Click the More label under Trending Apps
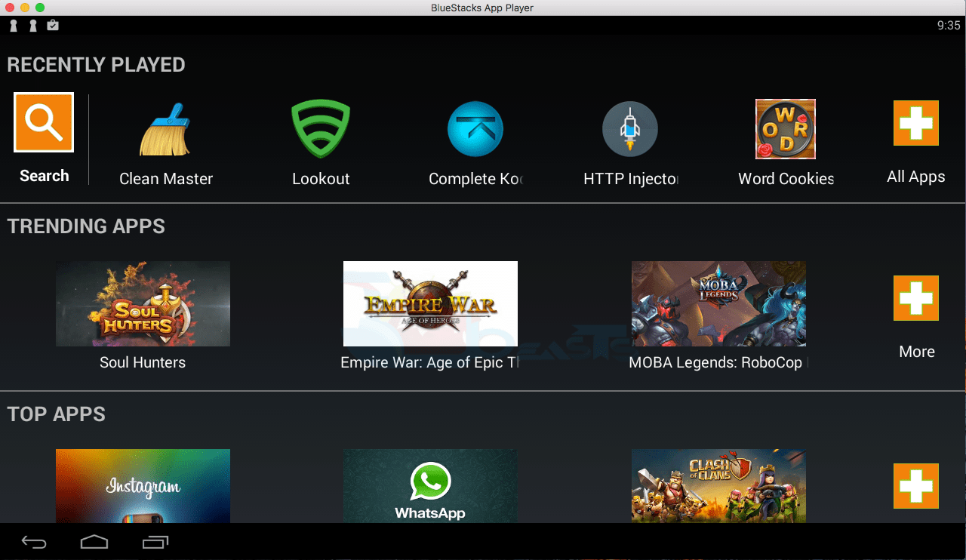Image resolution: width=966 pixels, height=560 pixels. coord(917,352)
